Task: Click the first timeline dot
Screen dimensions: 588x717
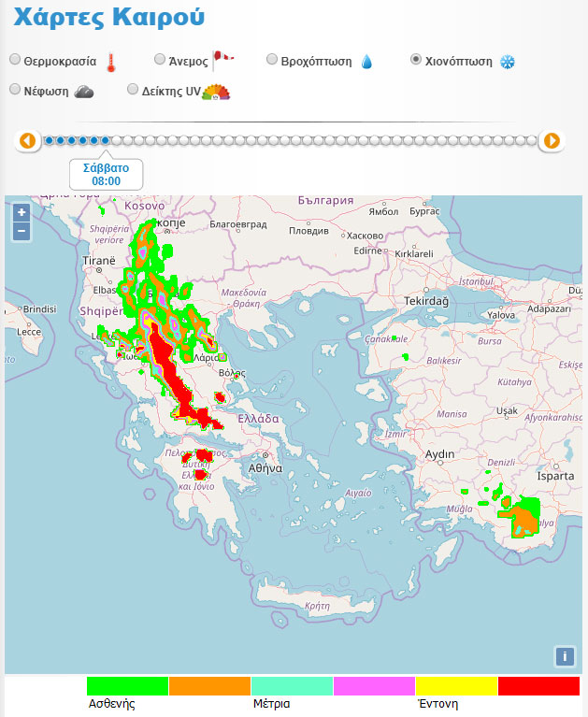Action: tap(50, 140)
